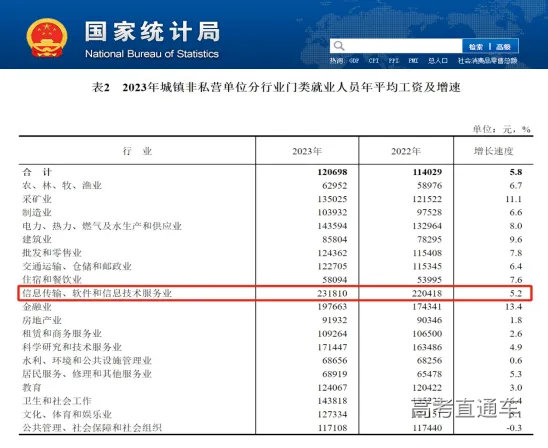548x448 pixels.
Task: Click the 信息传输、软件和信息技术服务业 row label
Action: [97, 293]
